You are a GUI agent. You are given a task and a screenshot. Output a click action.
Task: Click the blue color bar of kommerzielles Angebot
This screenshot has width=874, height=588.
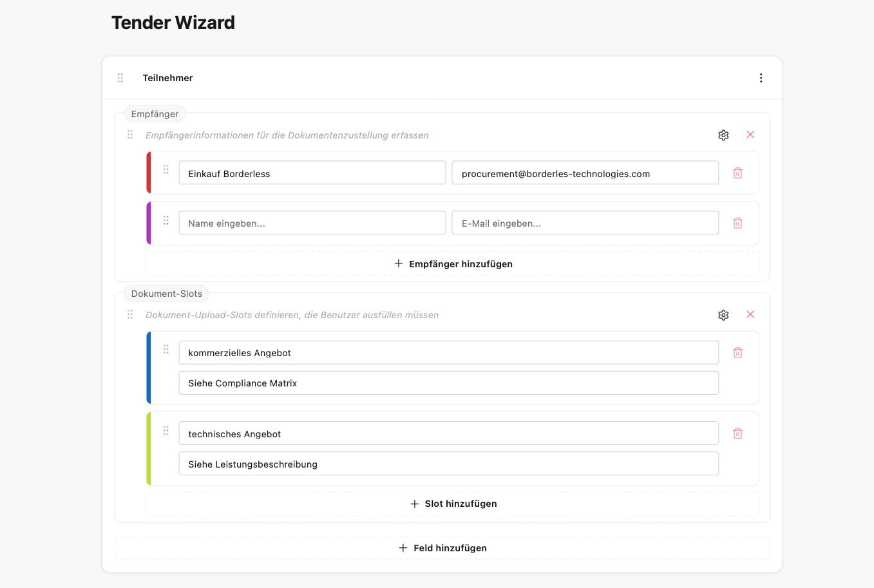[149, 368]
